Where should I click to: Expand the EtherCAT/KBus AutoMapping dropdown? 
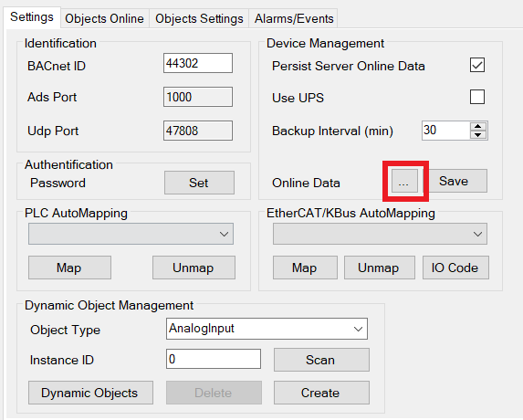380,234
